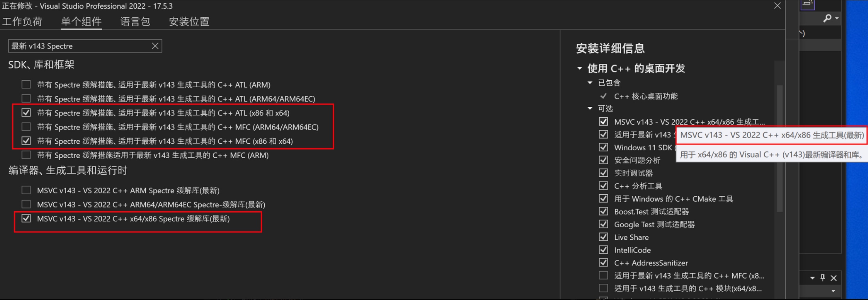Click the highlighted toolbar icon at top right

tap(808, 4)
